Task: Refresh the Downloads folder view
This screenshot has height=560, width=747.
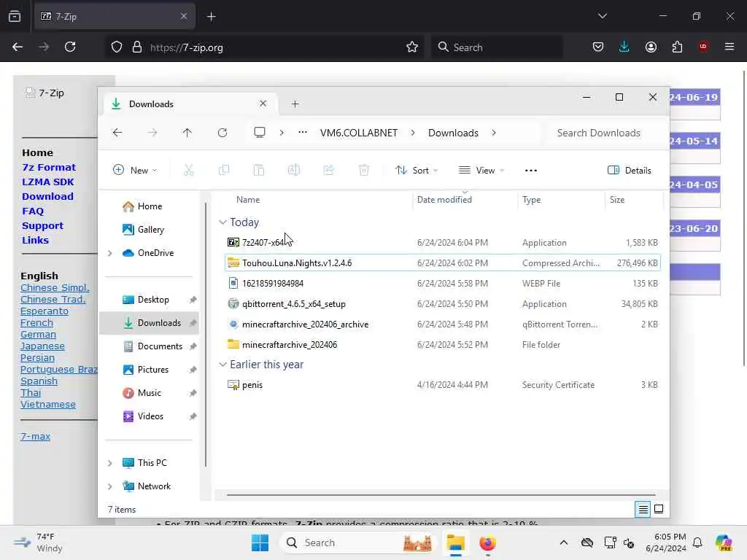Action: (x=222, y=133)
